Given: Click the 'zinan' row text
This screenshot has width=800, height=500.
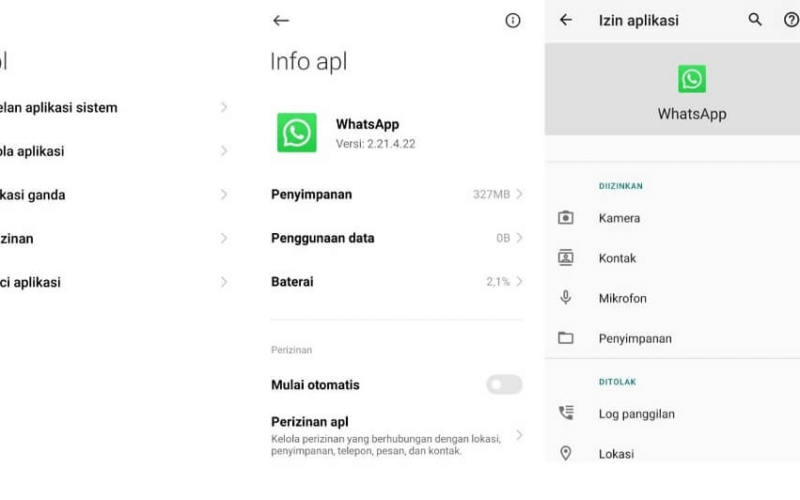Looking at the screenshot, I should click(16, 238).
